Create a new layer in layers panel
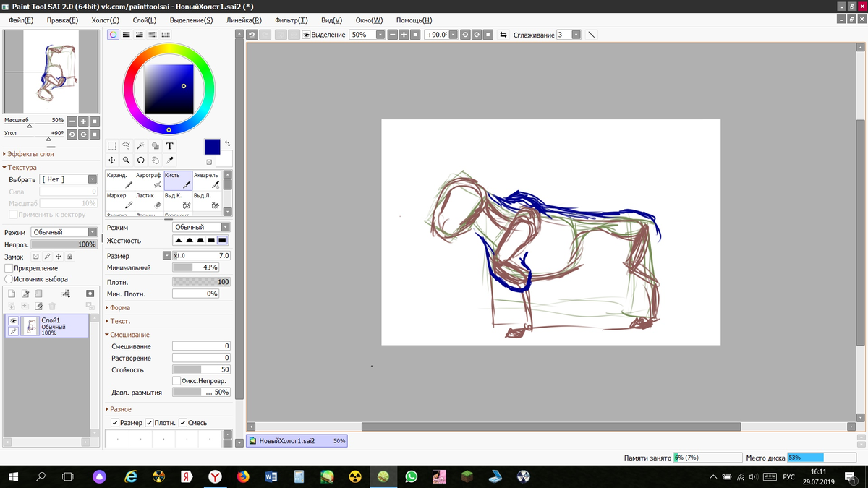Viewport: 868px width, 488px height. [x=12, y=294]
